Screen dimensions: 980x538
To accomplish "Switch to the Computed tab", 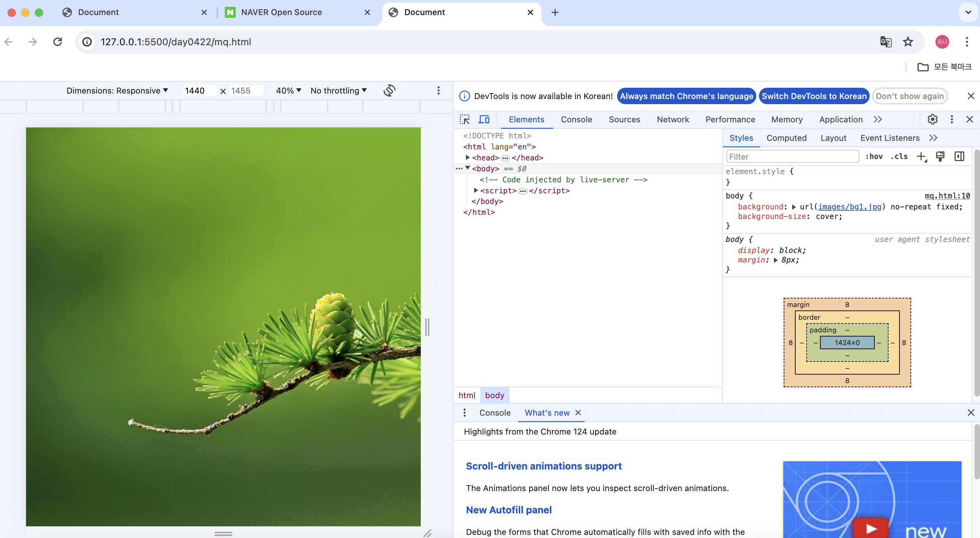I will click(x=786, y=138).
